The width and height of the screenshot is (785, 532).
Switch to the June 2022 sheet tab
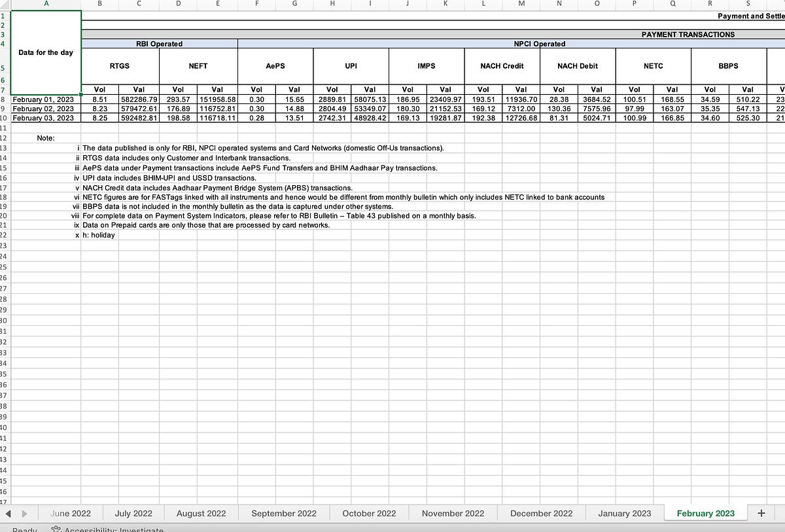coord(71,513)
